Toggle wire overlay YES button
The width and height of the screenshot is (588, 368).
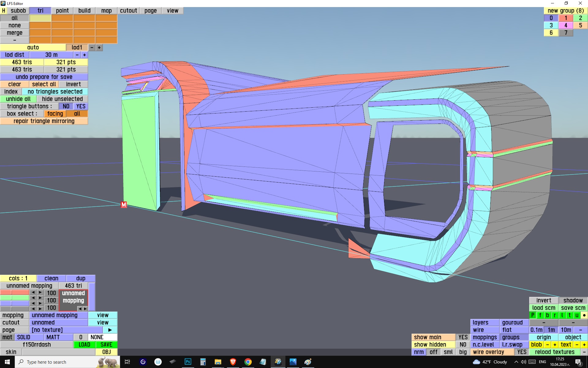click(522, 352)
